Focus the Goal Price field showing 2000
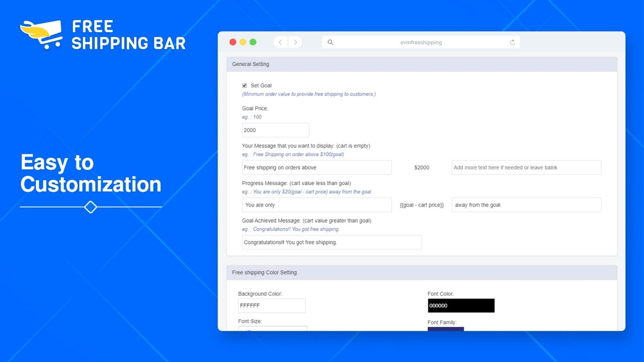 coord(276,130)
